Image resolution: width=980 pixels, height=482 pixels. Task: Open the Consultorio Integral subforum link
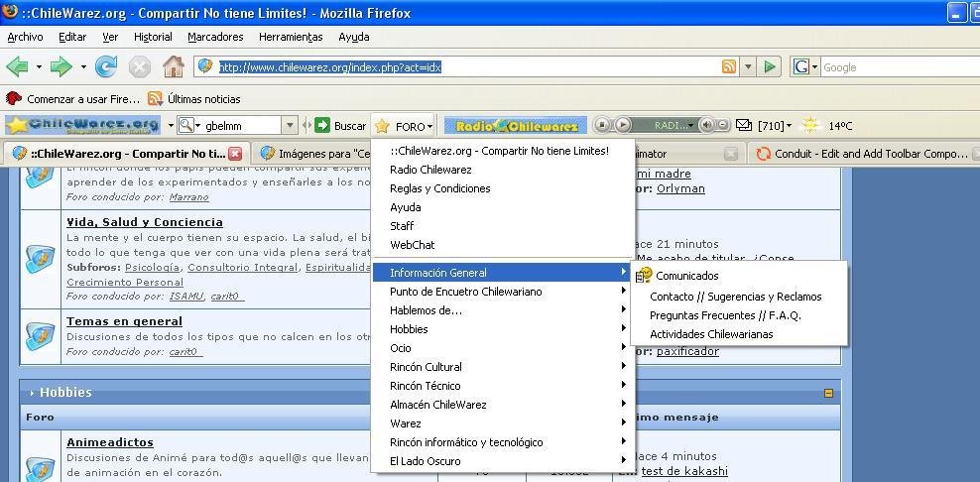point(242,267)
